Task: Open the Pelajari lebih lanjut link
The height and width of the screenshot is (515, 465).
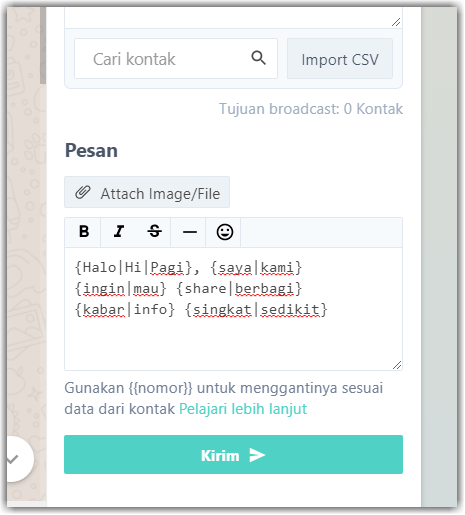Action: click(243, 409)
